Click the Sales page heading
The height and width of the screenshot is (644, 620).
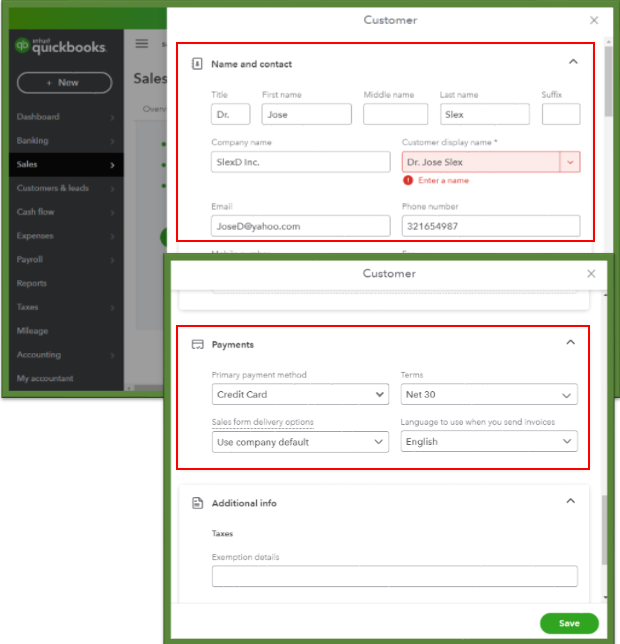pos(150,78)
